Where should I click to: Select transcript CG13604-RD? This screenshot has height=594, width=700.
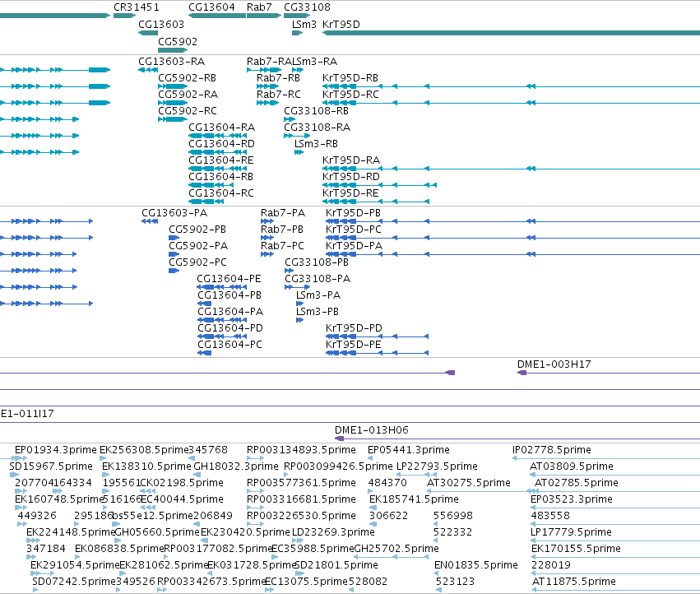(x=221, y=144)
